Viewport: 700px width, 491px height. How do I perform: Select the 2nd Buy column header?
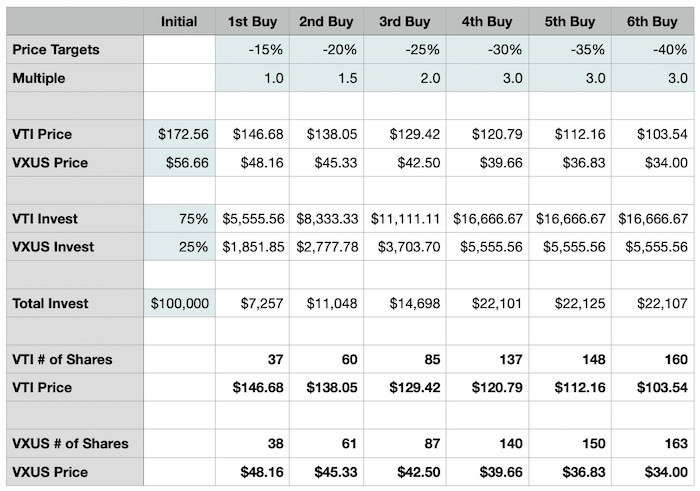tap(326, 21)
